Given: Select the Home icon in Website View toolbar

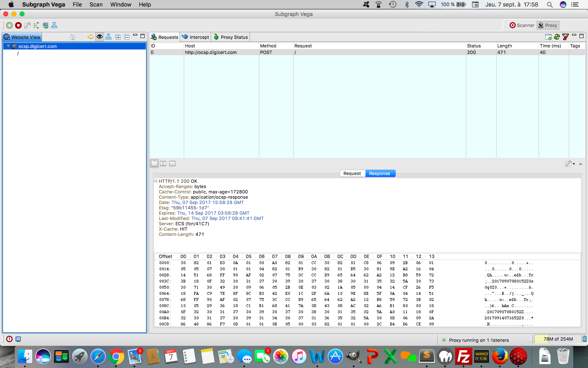Looking at the screenshot, I should [x=72, y=36].
